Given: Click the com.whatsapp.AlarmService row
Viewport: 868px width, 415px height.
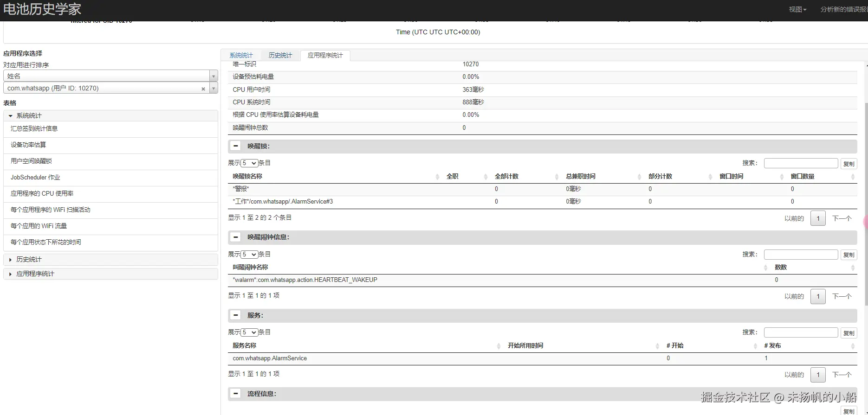Looking at the screenshot, I should [x=543, y=358].
